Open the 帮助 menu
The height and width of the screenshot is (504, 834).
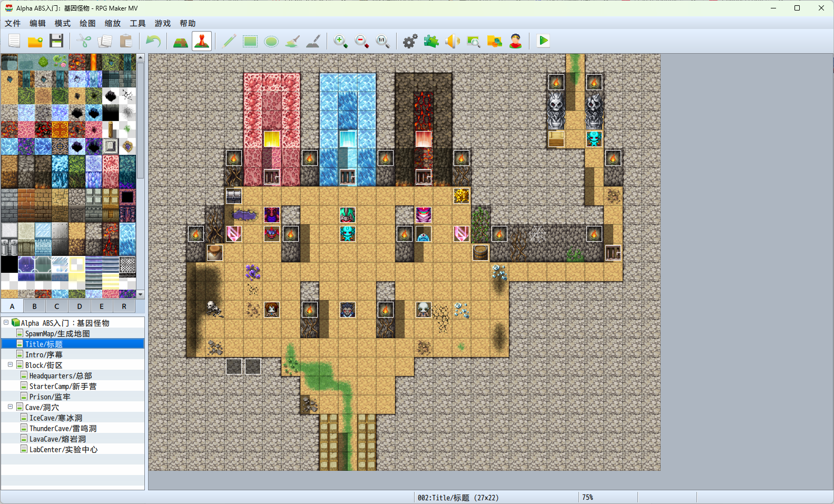188,23
